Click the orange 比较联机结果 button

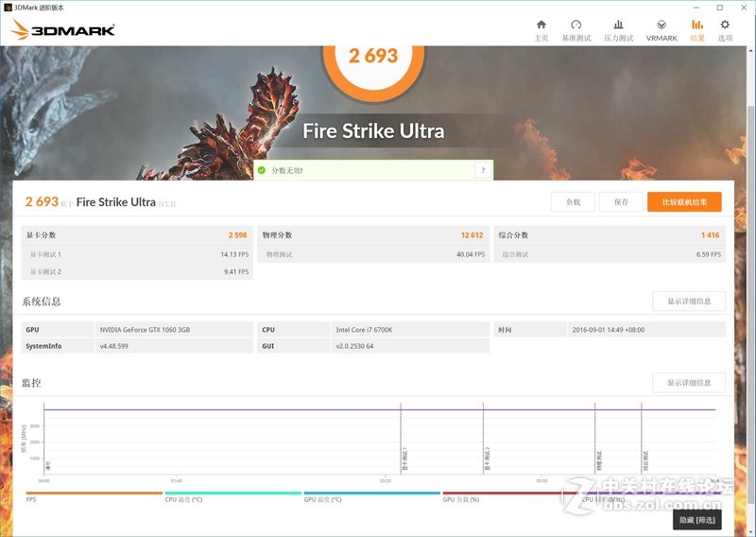click(684, 202)
